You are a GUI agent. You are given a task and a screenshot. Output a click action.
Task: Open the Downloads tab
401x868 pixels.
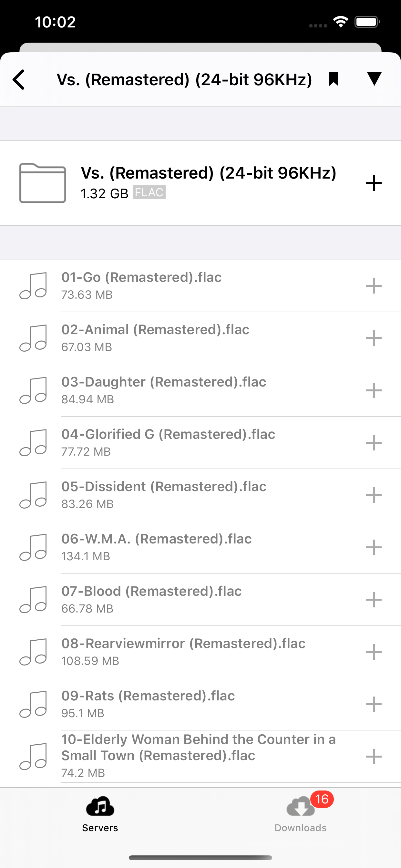pos(301,814)
